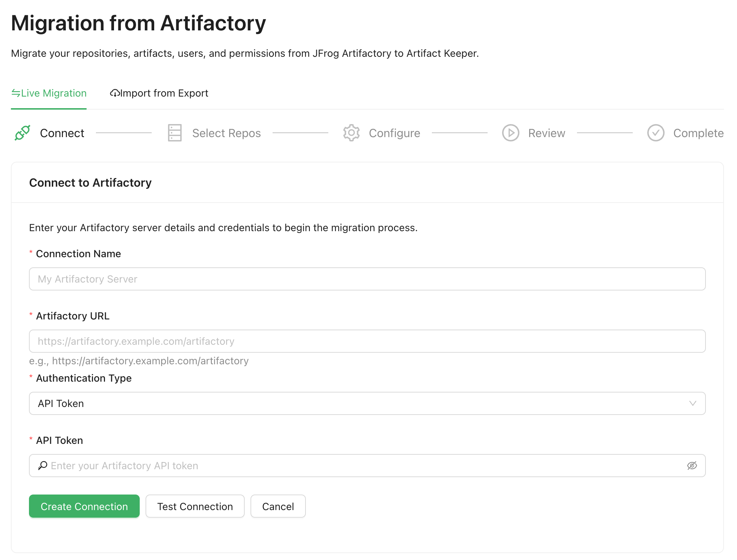Viewport: 737px width, 560px height.
Task: Switch to the Import from Export tab
Action: (159, 93)
